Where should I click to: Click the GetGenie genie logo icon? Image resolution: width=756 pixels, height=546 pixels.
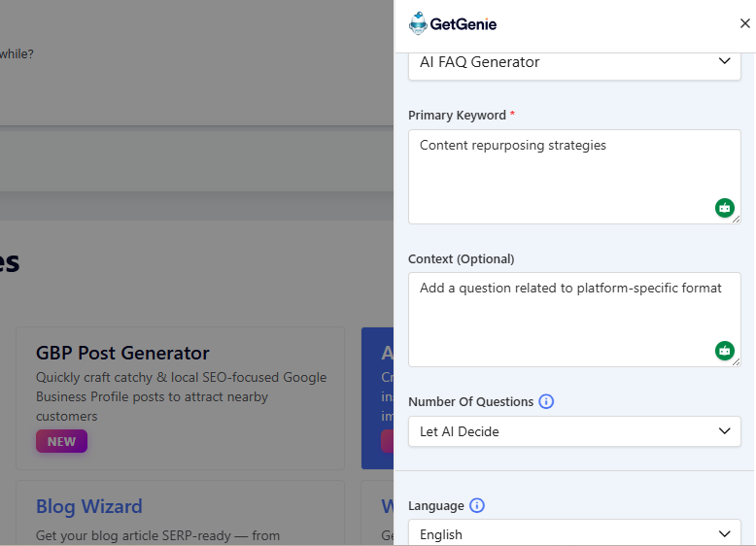[x=419, y=24]
